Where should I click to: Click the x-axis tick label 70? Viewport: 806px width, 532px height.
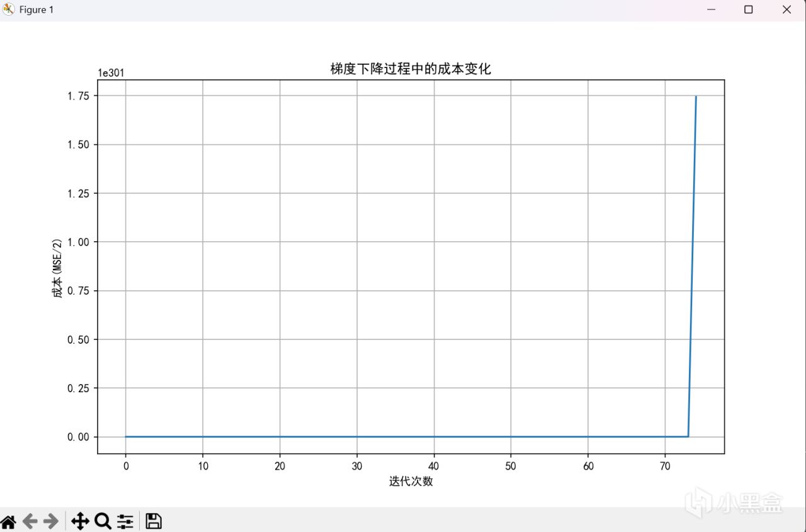[665, 466]
